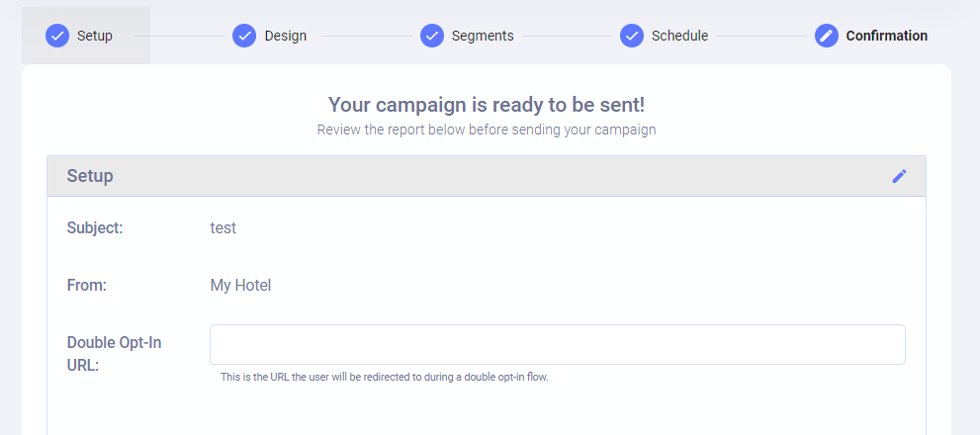Click the Subject value "test"
The width and height of the screenshot is (980, 435).
223,227
